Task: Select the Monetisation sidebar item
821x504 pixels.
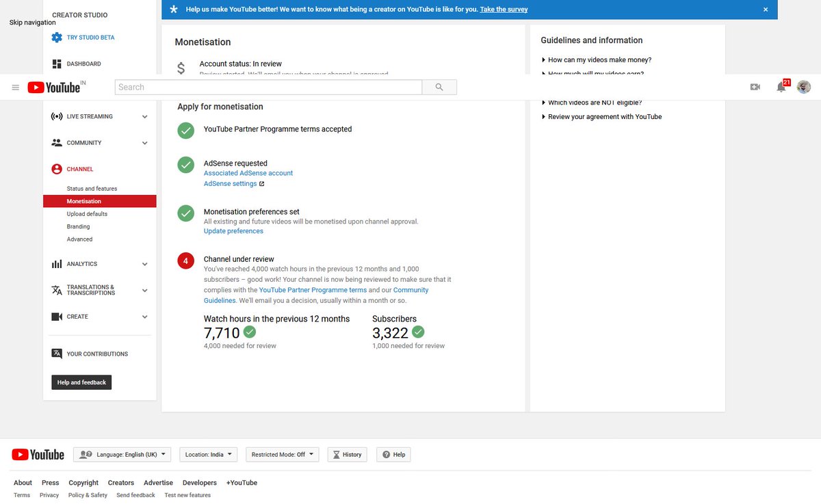Action: tap(99, 201)
